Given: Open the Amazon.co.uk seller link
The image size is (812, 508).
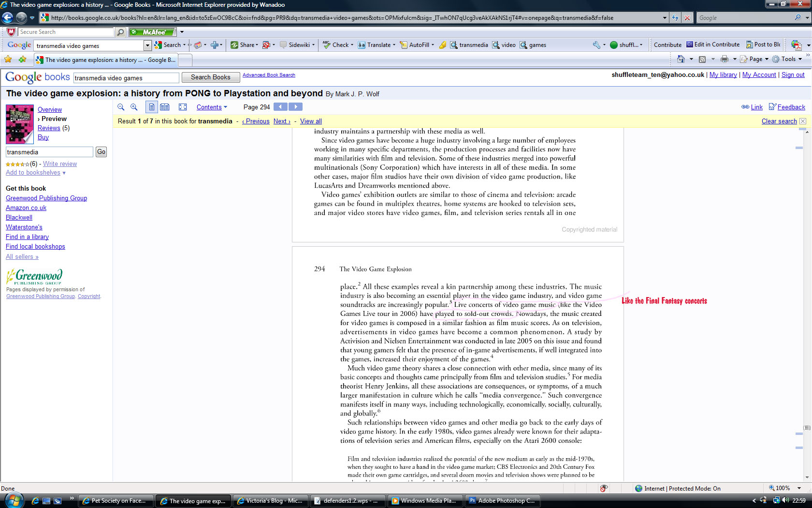Looking at the screenshot, I should click(26, 208).
